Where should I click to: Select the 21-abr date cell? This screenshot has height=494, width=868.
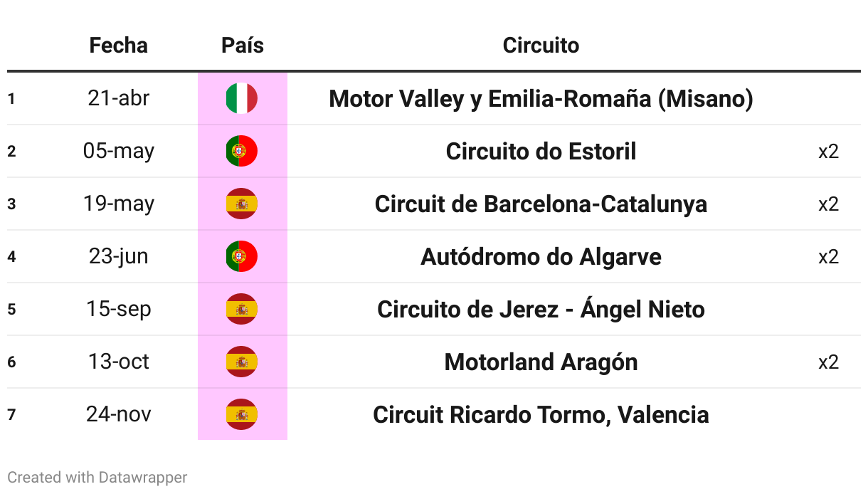tap(119, 98)
